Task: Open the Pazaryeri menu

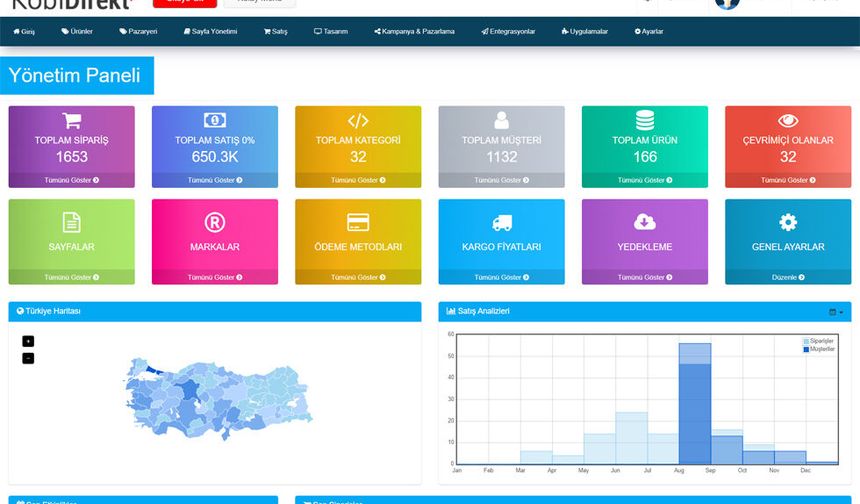Action: (138, 31)
